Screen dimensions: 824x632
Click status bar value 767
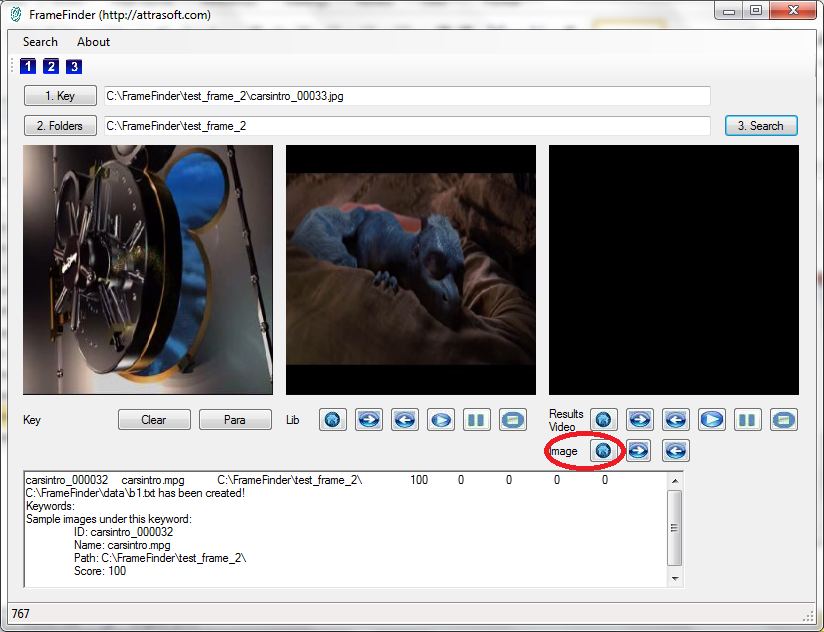20,614
